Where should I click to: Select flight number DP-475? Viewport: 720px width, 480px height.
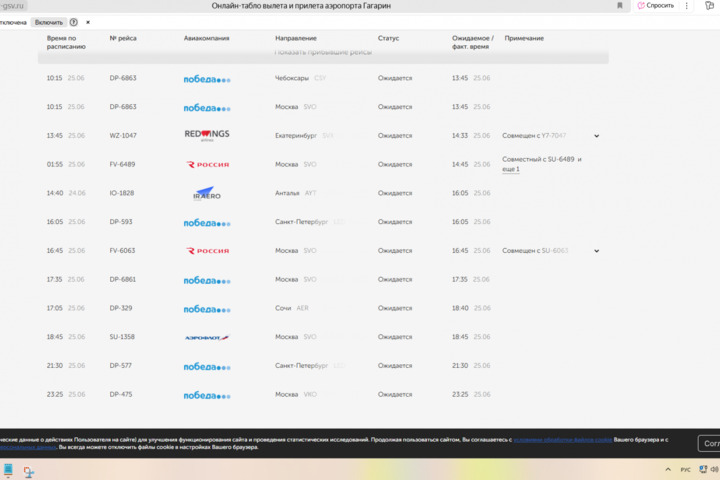(121, 394)
